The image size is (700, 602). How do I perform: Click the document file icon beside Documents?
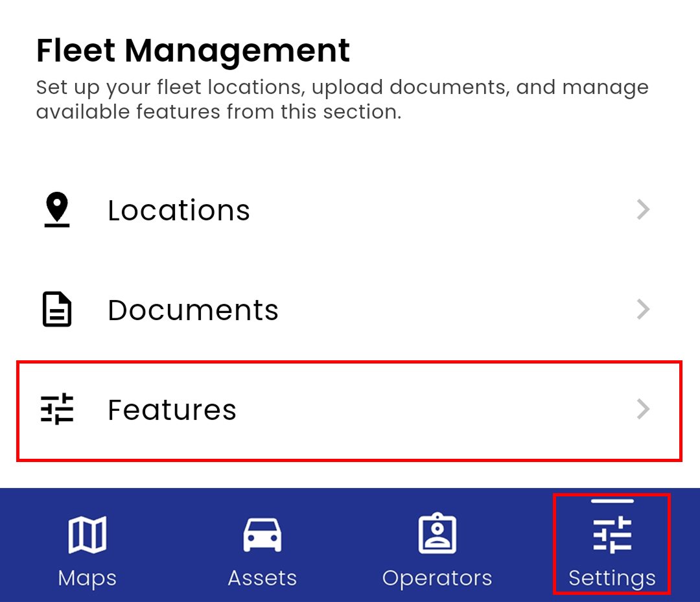pyautogui.click(x=56, y=309)
